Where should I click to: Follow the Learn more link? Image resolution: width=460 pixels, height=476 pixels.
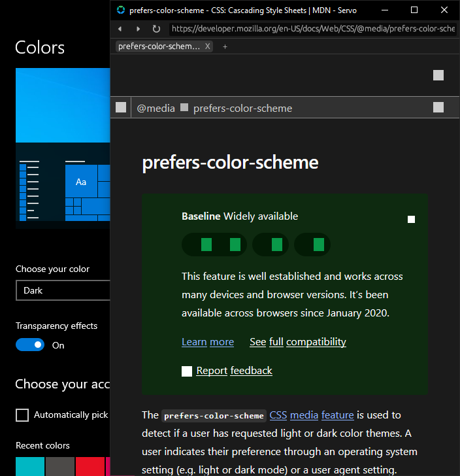coord(207,342)
